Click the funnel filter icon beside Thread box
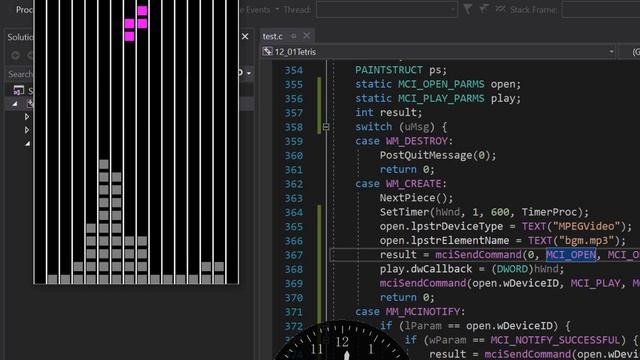Viewport: 640px width, 360px height. pos(468,9)
